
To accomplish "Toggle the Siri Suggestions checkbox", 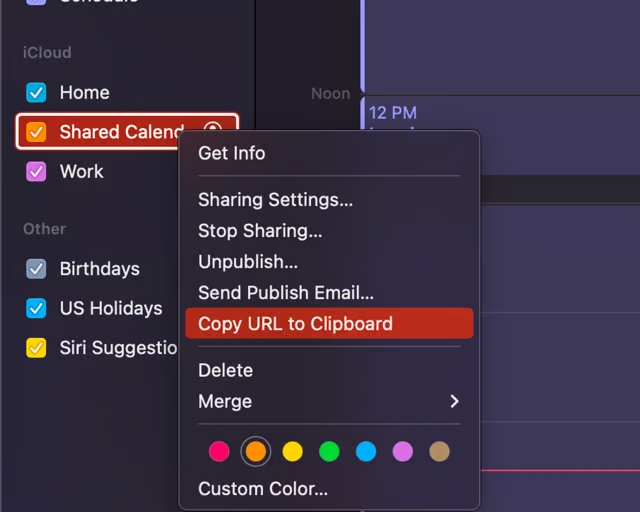I will (x=36, y=348).
